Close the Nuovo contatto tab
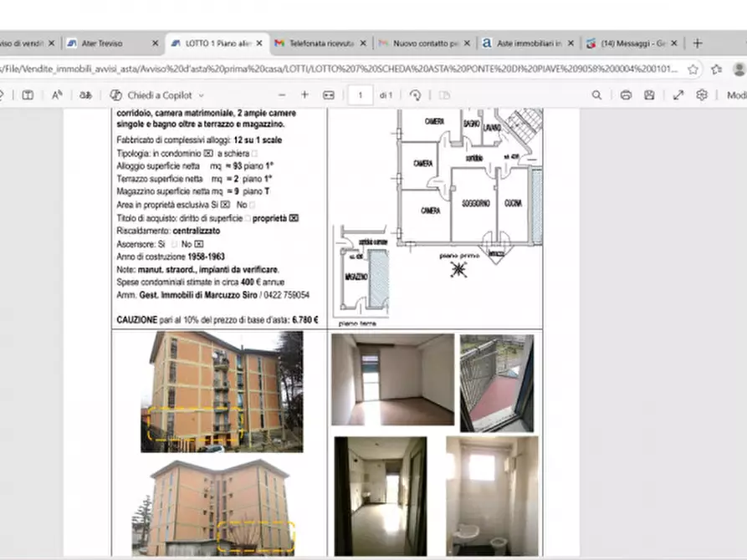The width and height of the screenshot is (747, 560). point(466,43)
